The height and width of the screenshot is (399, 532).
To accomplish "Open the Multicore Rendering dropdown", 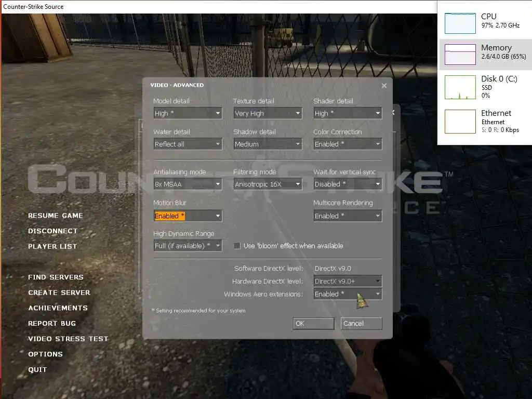I will click(x=348, y=216).
